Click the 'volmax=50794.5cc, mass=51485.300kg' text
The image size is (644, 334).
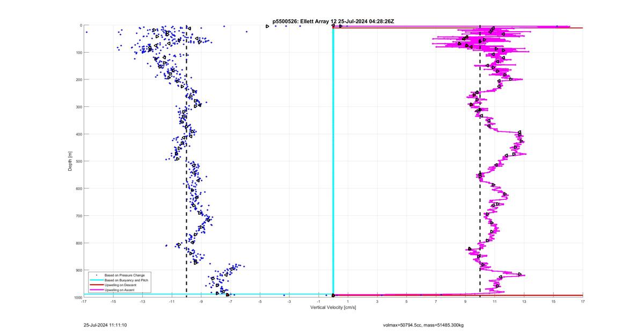423,325
